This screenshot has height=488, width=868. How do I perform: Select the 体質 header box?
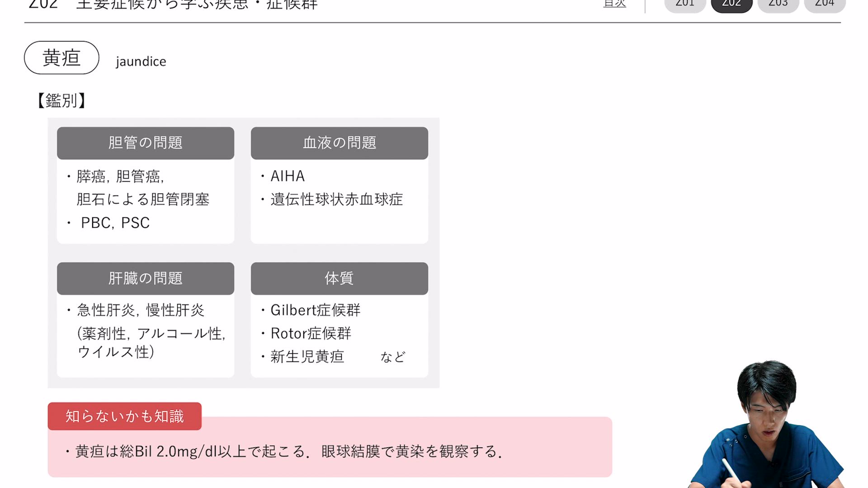[340, 278]
